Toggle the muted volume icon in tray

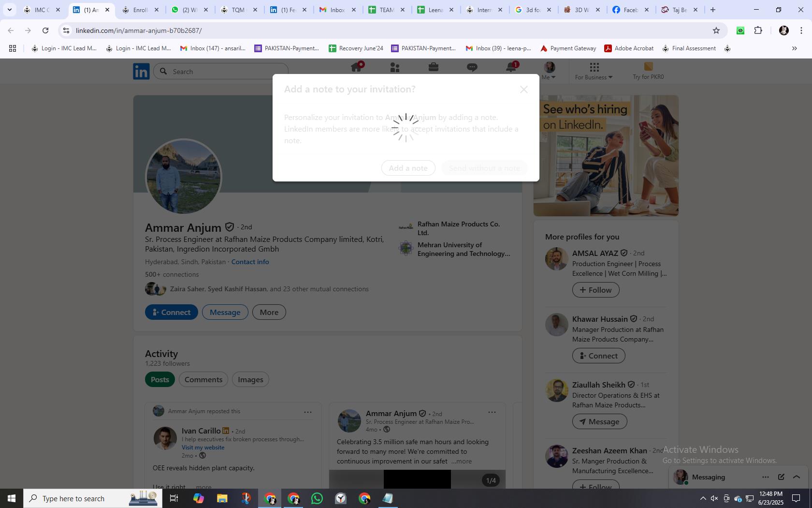click(x=714, y=498)
